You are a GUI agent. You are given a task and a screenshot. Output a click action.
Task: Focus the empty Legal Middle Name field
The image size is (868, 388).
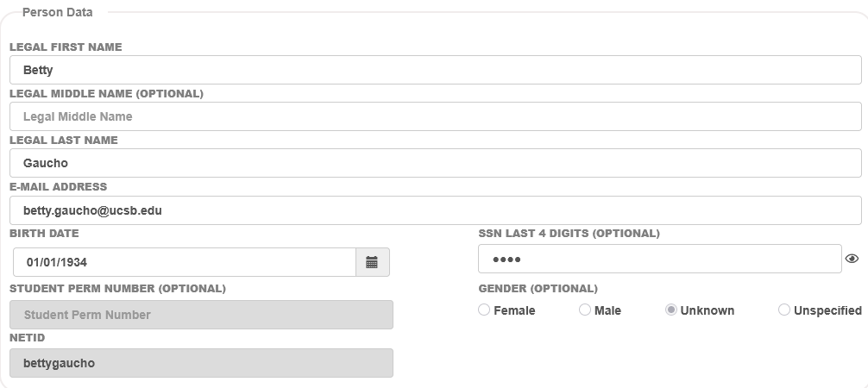point(435,116)
